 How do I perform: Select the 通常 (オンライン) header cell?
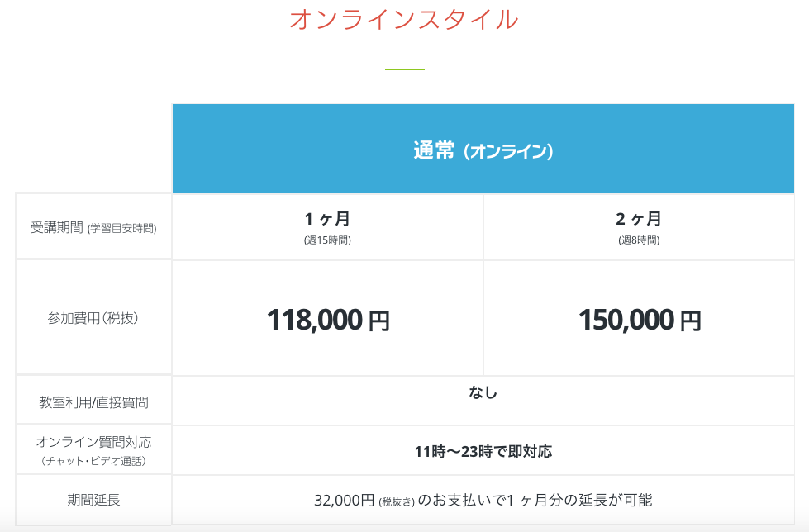[x=483, y=149]
